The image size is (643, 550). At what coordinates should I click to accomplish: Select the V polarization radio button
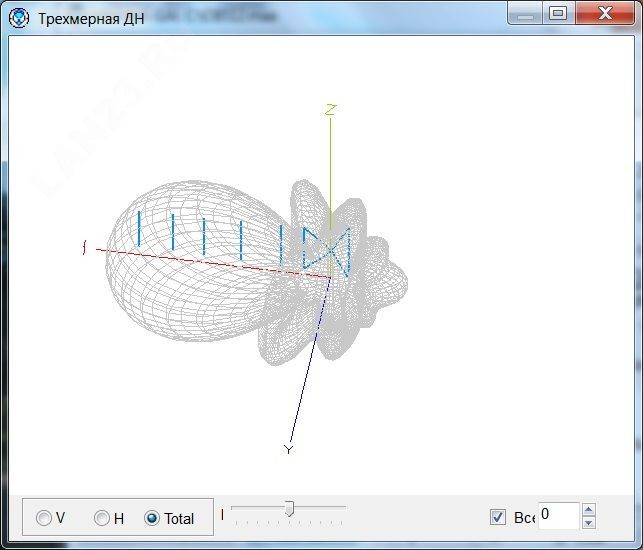point(43,518)
